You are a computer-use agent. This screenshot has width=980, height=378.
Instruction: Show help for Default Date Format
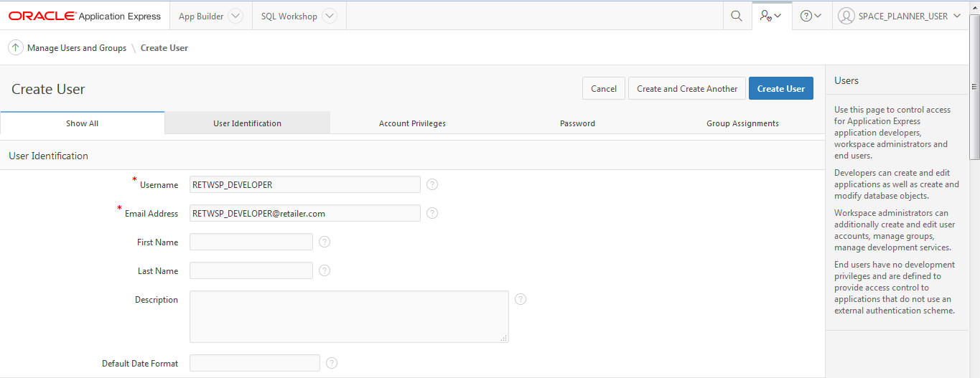pos(332,363)
